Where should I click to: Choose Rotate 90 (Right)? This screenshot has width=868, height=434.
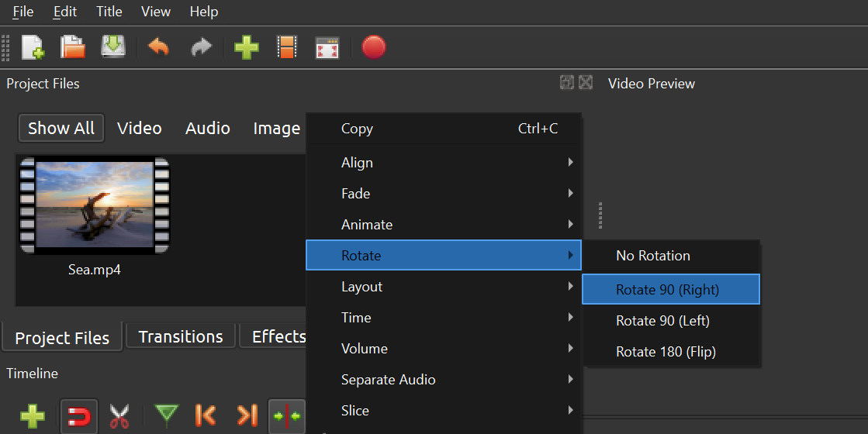click(x=667, y=290)
